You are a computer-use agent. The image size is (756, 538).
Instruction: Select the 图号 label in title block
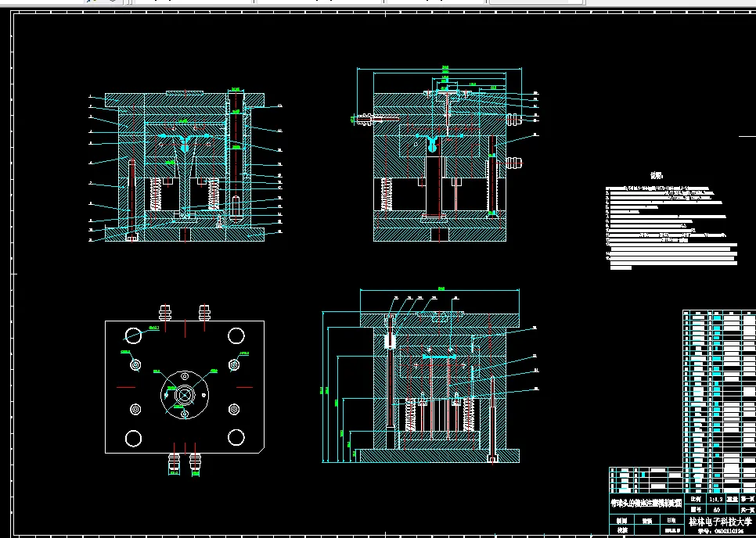click(696, 510)
